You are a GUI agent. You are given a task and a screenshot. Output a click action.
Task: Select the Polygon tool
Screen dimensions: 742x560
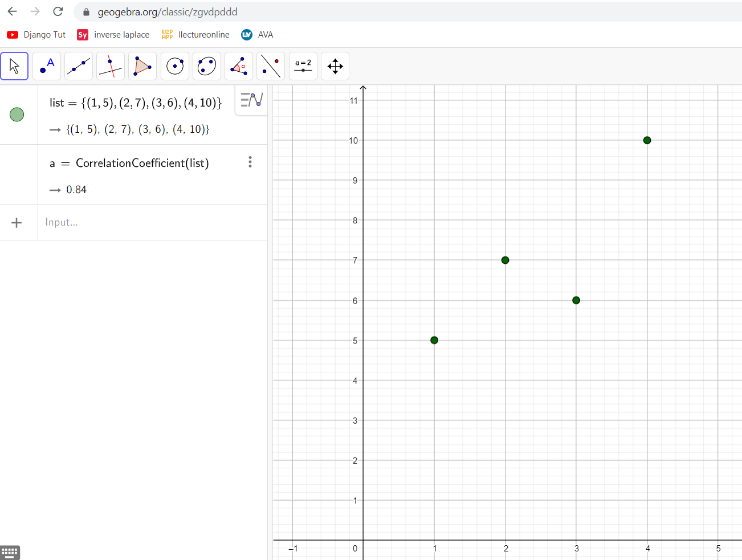pyautogui.click(x=142, y=66)
